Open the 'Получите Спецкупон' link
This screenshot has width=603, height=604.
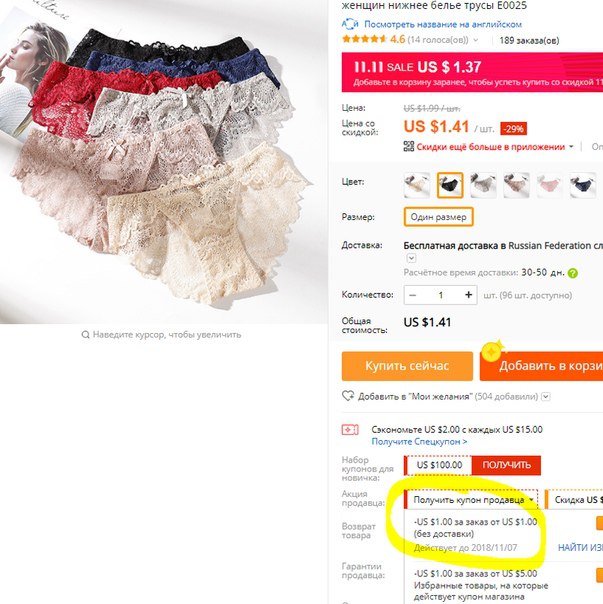[x=419, y=441]
